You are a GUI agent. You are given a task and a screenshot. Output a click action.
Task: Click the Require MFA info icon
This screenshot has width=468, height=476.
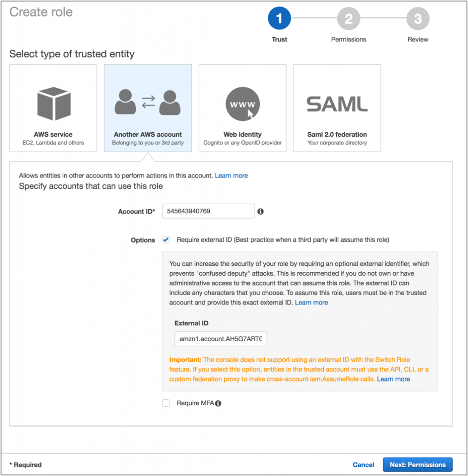[x=218, y=403]
